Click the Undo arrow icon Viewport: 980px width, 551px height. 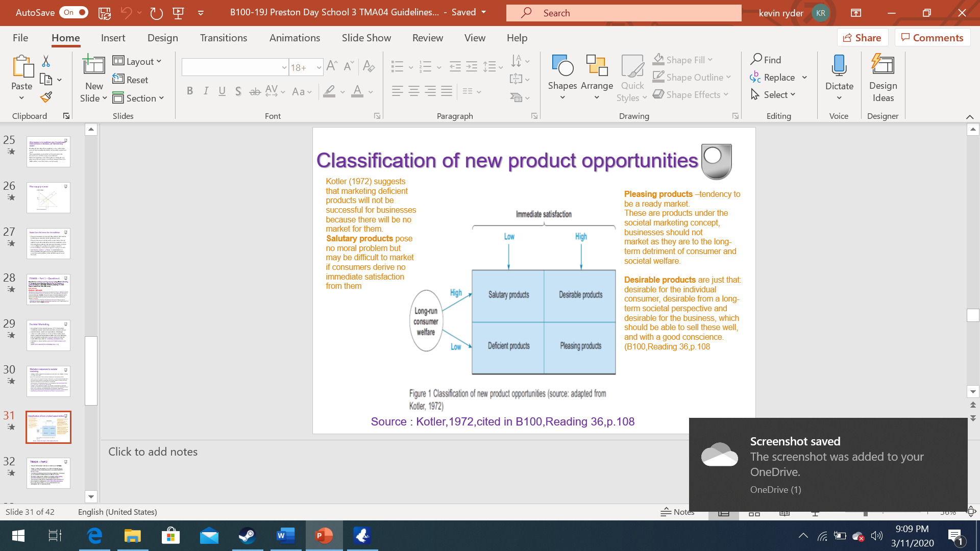coord(127,13)
